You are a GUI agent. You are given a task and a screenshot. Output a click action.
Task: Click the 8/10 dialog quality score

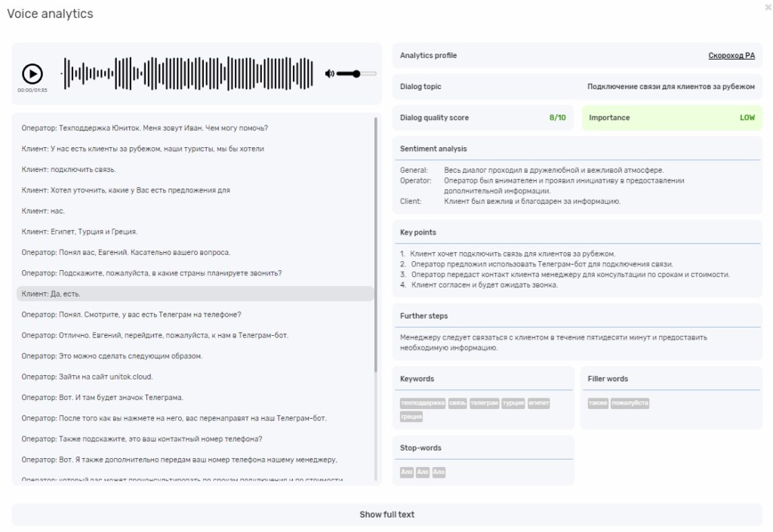coord(557,118)
